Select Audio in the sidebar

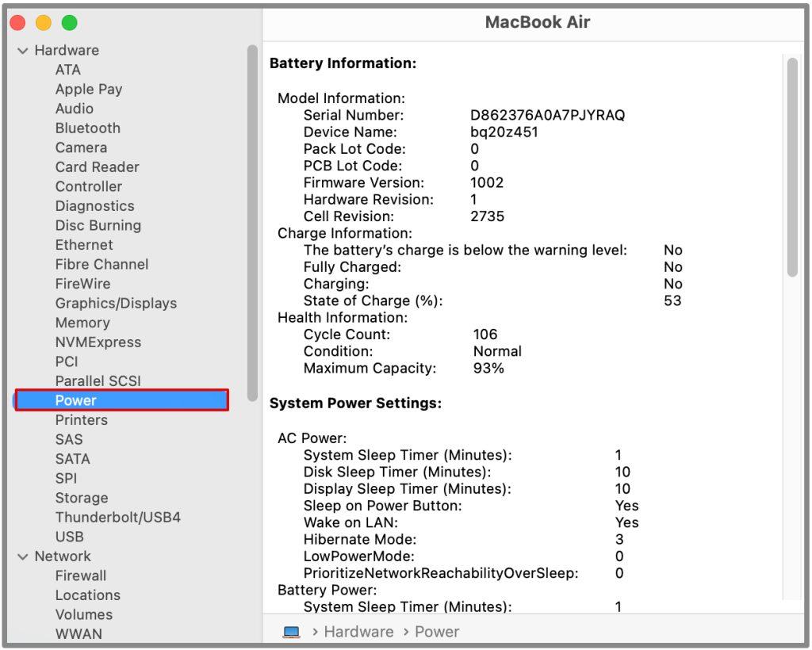pos(75,109)
